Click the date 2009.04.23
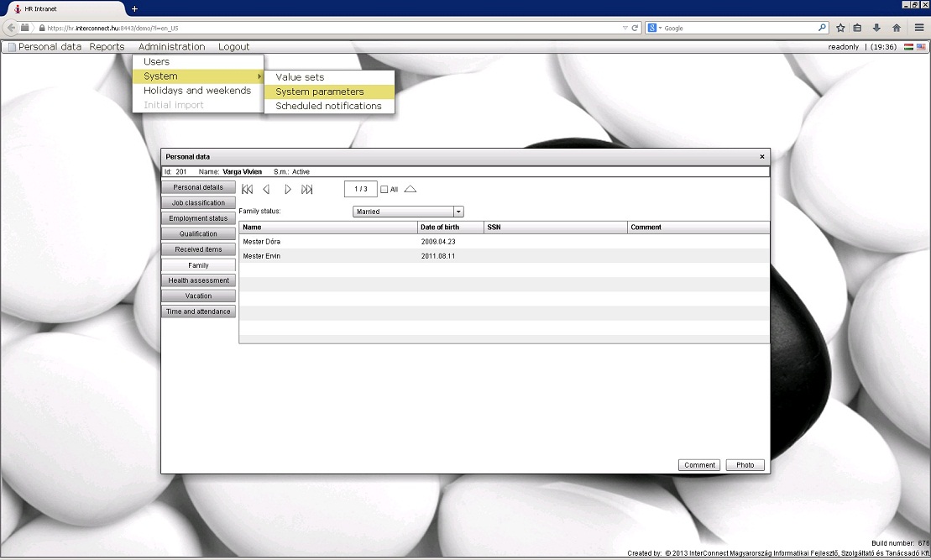 pos(438,242)
